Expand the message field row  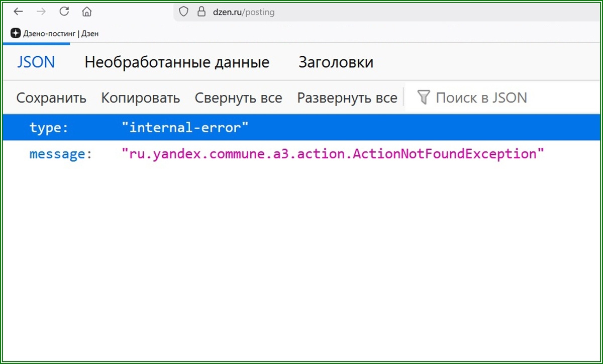[x=58, y=154]
